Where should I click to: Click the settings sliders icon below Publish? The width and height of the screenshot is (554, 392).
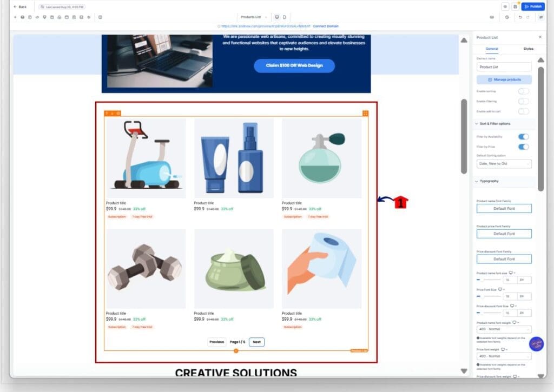click(541, 17)
